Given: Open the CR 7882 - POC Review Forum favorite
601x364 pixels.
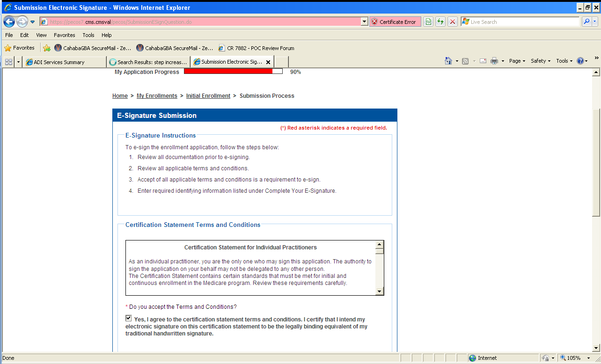Looking at the screenshot, I should coord(257,48).
